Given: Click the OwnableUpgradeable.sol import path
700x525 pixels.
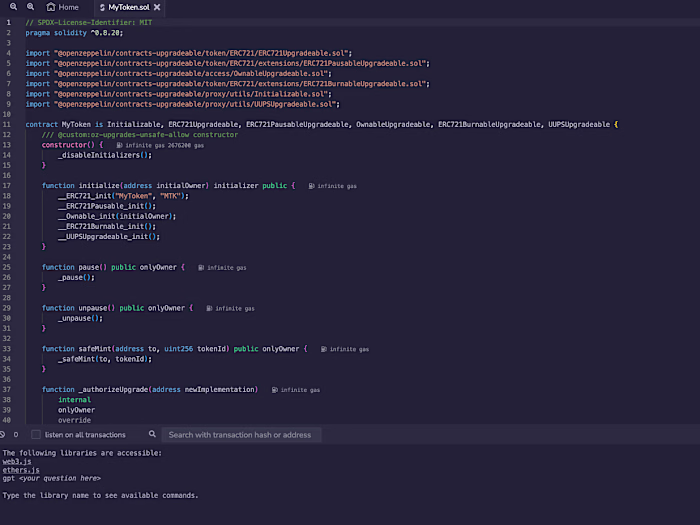Looking at the screenshot, I should pyautogui.click(x=193, y=74).
